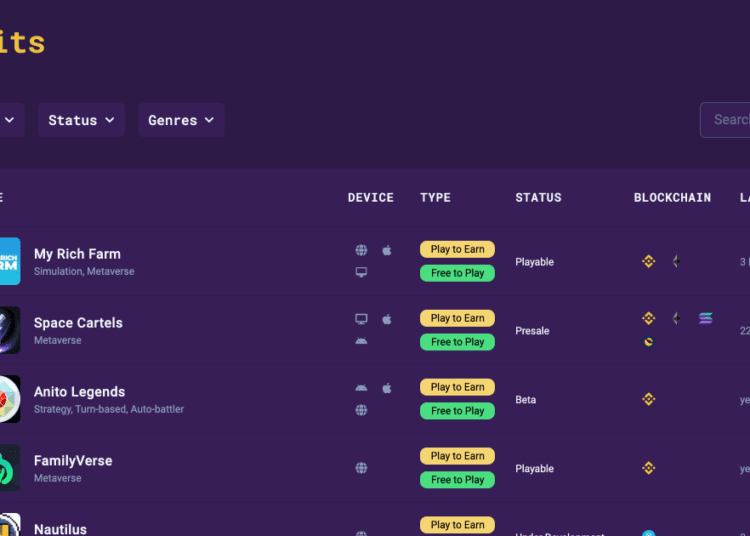
Task: Click Space Cartels Apple device icon
Action: click(x=387, y=319)
